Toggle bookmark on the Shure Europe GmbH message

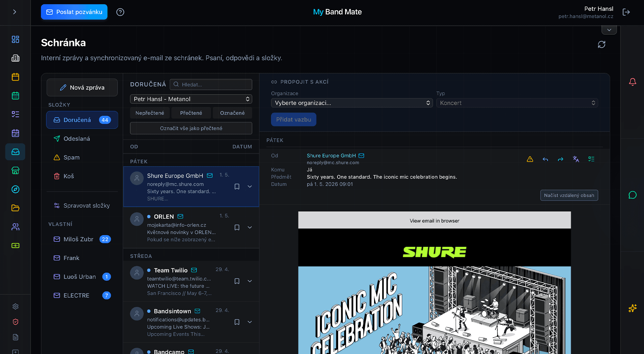tap(237, 186)
